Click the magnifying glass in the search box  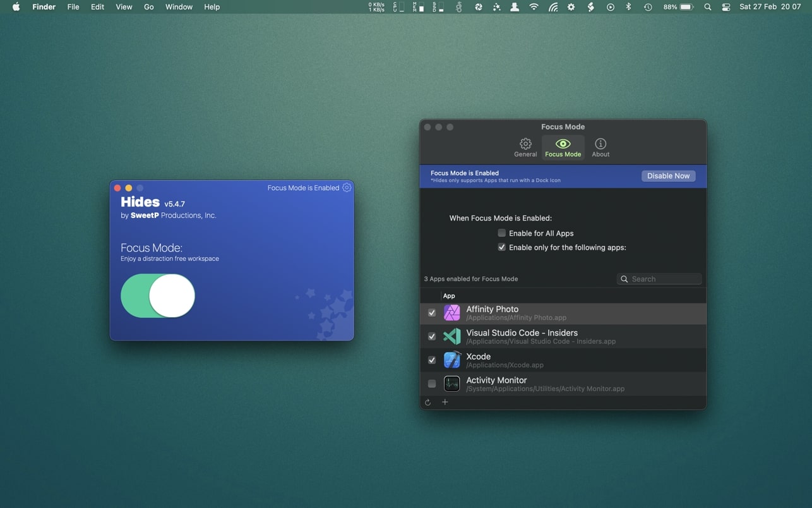pos(624,279)
